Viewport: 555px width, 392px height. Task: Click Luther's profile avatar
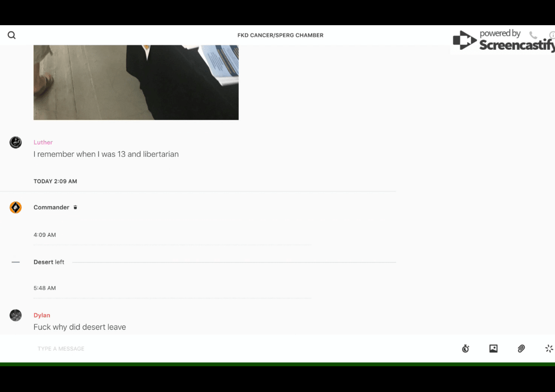tap(16, 142)
